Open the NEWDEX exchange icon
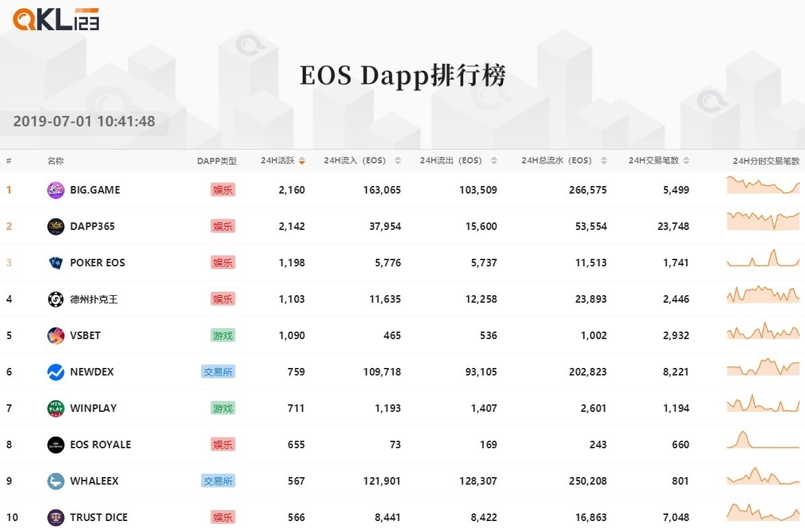 (56, 372)
